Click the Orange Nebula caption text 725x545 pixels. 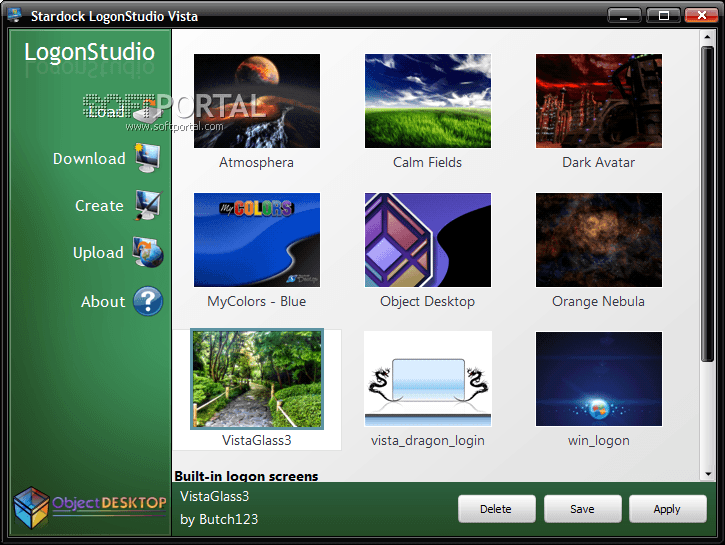point(598,302)
